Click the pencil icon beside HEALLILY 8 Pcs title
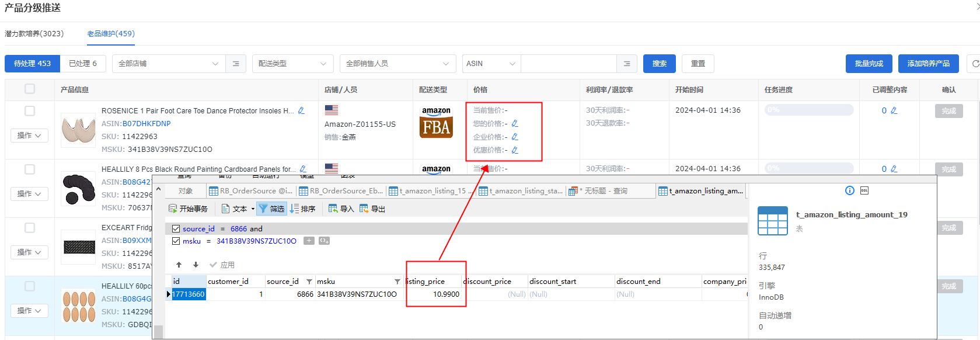Screen dimensions: 980x340 click(303, 169)
